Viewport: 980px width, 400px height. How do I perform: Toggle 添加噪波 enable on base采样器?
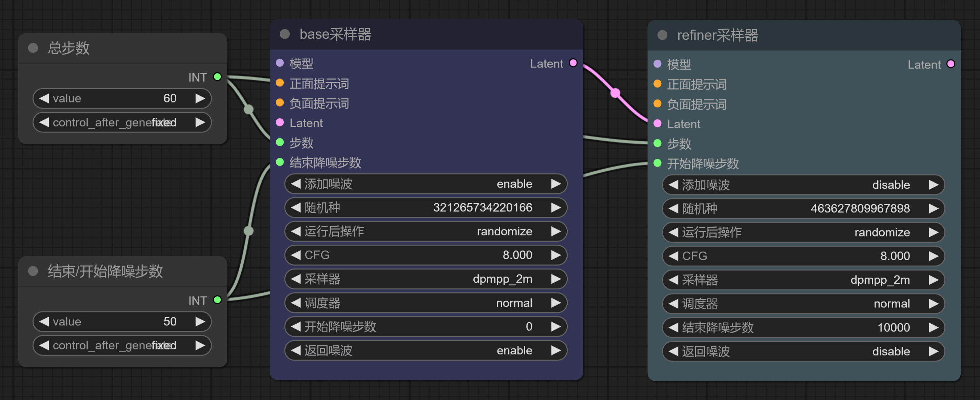[426, 184]
